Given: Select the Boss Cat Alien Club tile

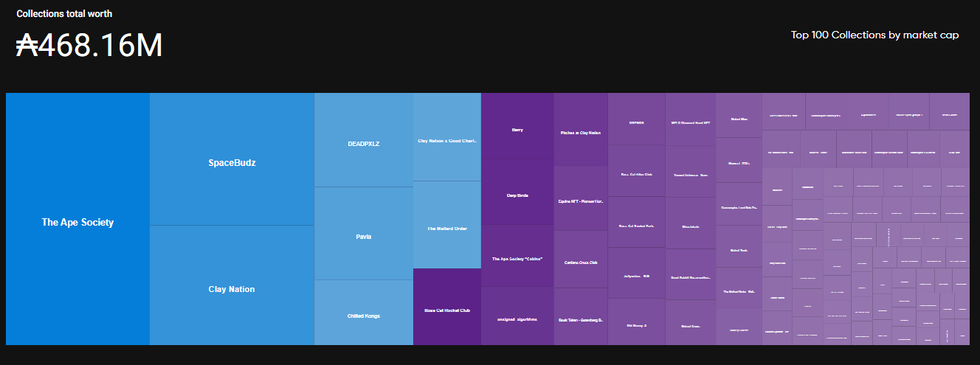Looking at the screenshot, I should 637,171.
